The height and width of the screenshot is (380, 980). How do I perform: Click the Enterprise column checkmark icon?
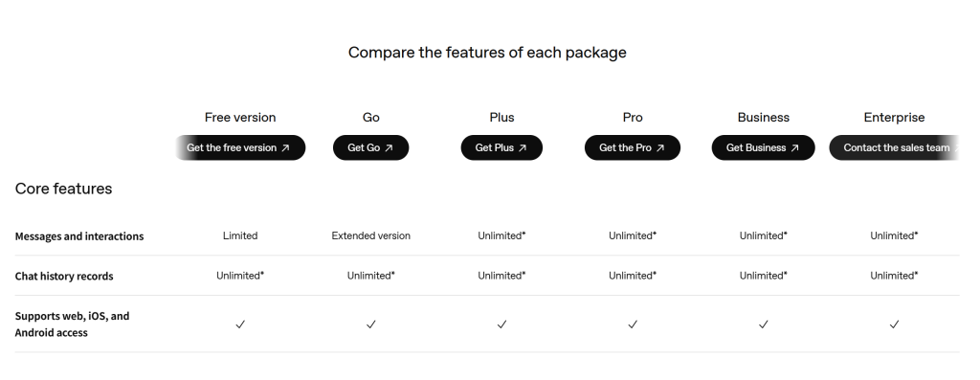[x=895, y=324]
